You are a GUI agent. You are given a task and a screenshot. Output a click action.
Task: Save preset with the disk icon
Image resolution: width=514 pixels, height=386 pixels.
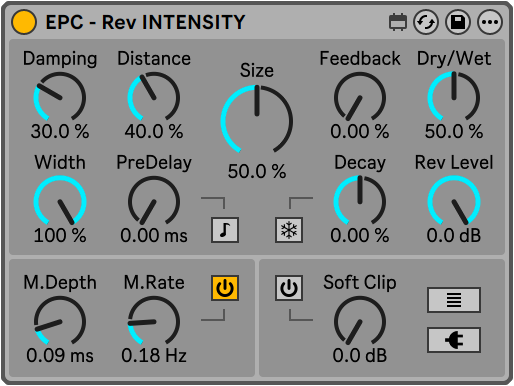[x=458, y=22]
